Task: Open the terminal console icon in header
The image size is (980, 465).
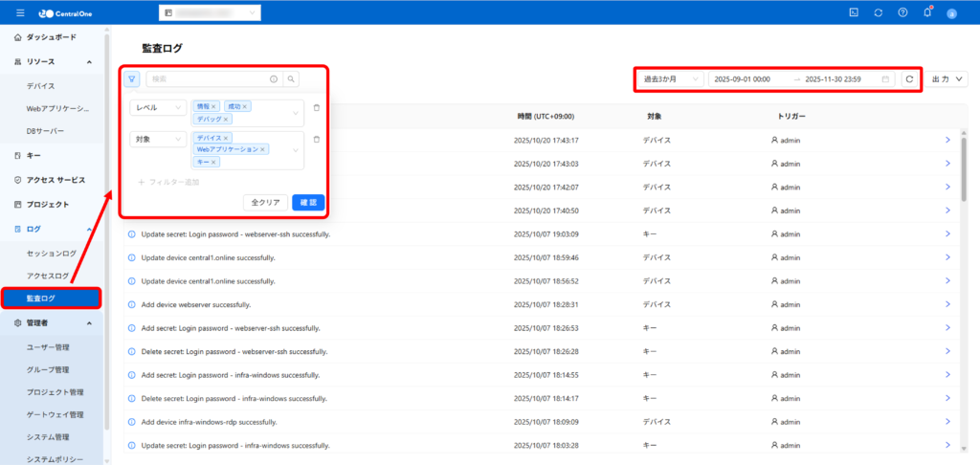Action: pos(853,12)
